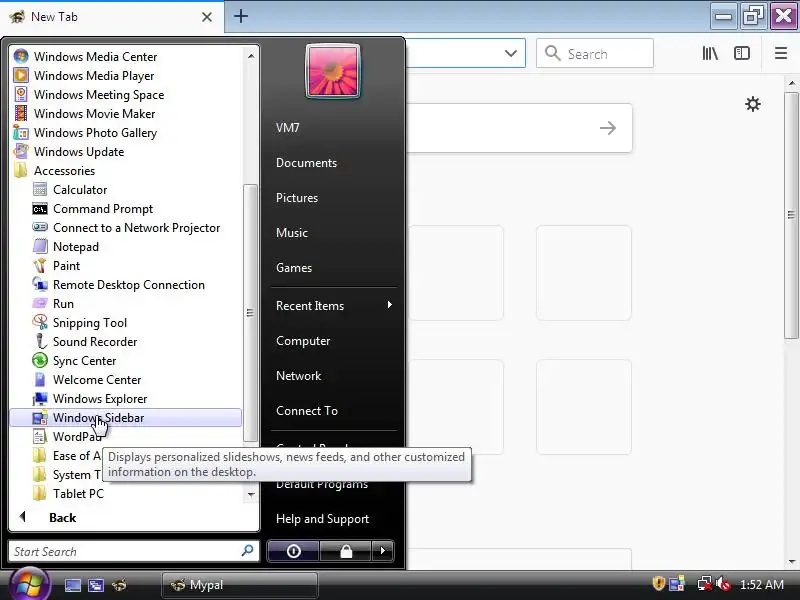This screenshot has height=600, width=800.
Task: Open shutdown options arrow menu
Action: (x=383, y=551)
